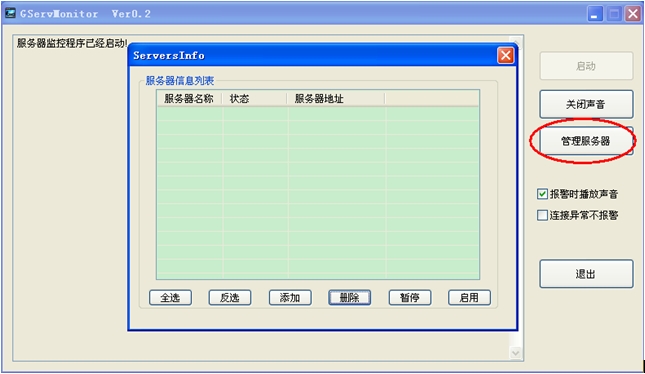This screenshot has width=645, height=374.
Task: Minimize the GServMonitor window
Action: tap(595, 14)
